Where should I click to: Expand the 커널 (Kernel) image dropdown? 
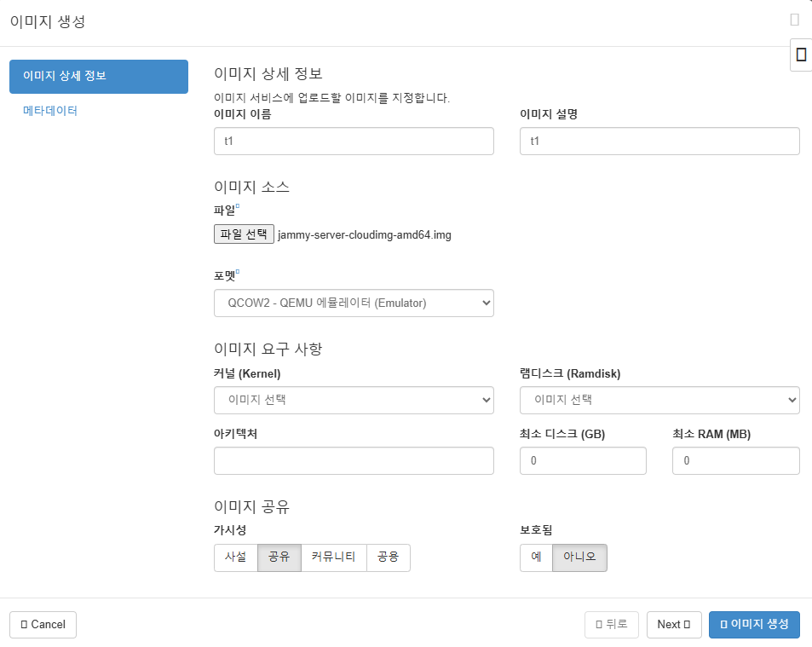coord(354,400)
